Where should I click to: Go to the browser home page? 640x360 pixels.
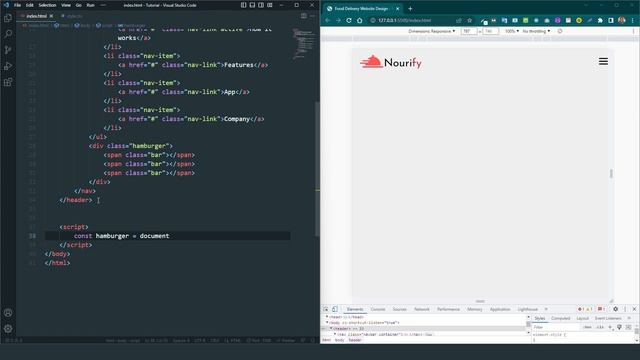pos(360,20)
